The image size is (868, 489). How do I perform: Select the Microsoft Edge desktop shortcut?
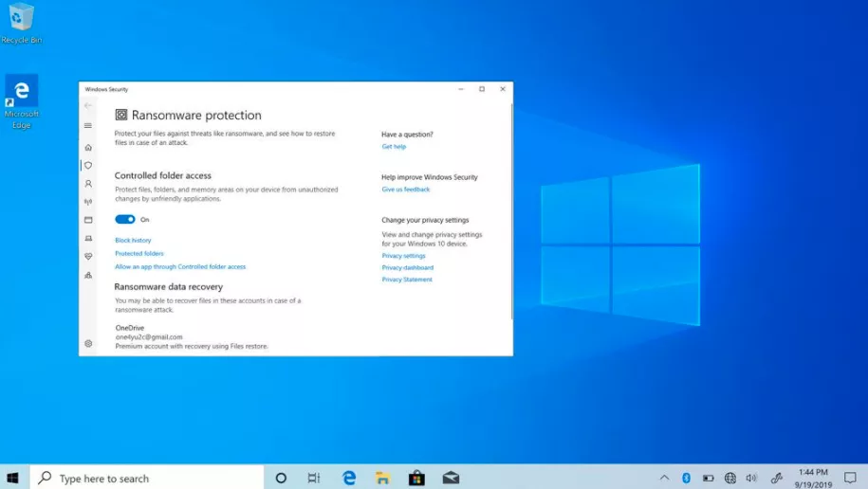(22, 101)
